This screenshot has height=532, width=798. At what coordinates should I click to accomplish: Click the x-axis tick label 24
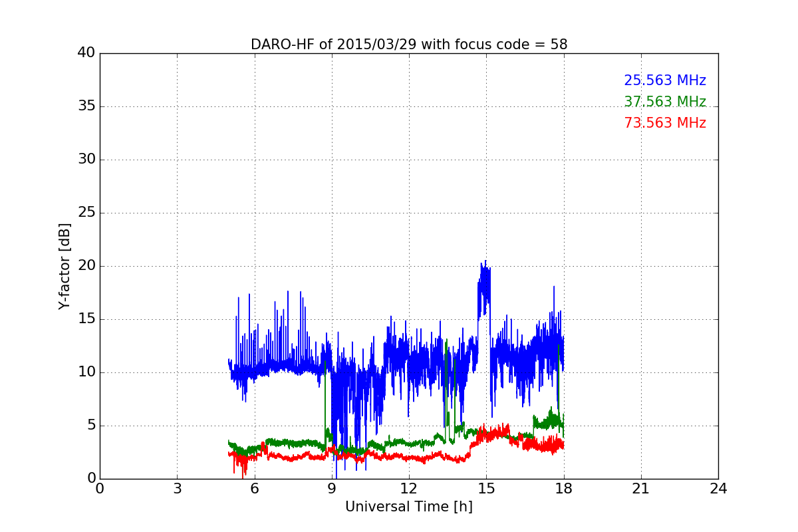[x=718, y=489]
